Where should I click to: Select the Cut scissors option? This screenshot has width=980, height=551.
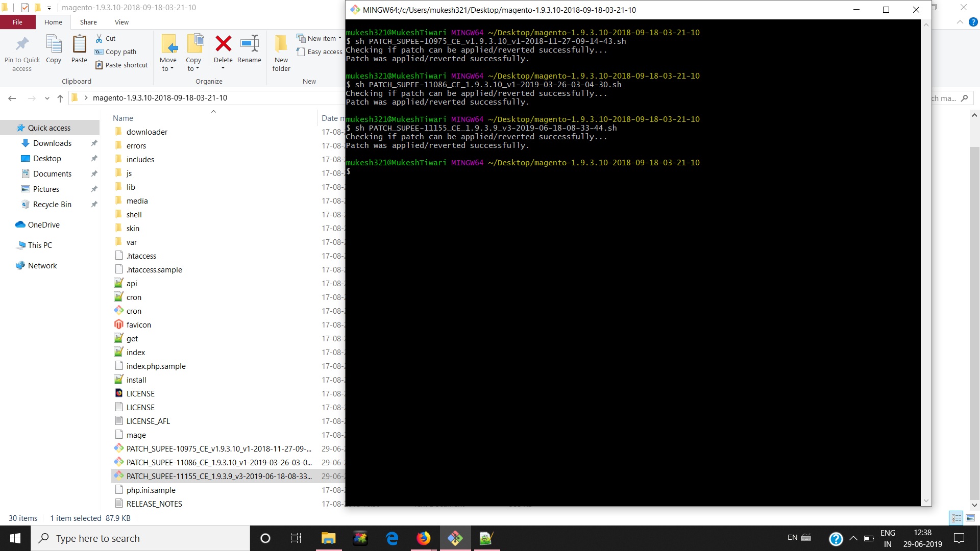pyautogui.click(x=106, y=38)
